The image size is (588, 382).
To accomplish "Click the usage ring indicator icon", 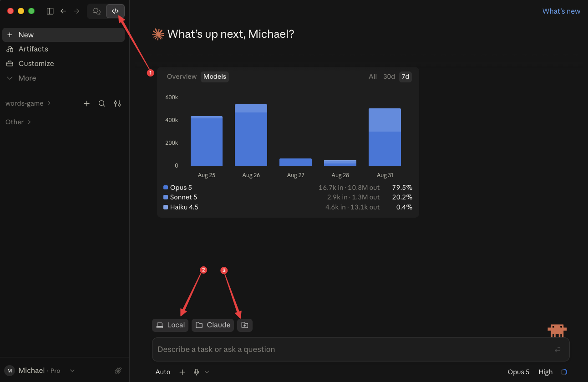I will point(564,372).
